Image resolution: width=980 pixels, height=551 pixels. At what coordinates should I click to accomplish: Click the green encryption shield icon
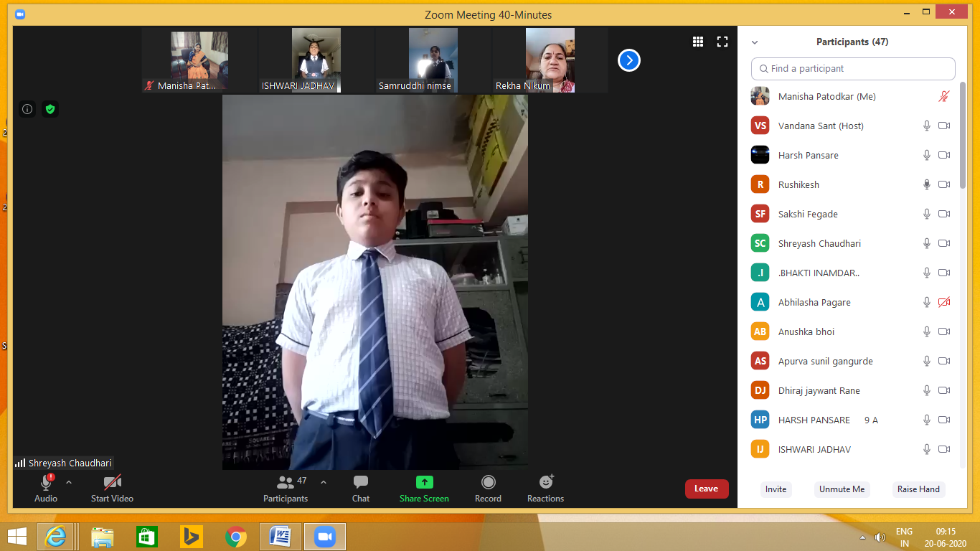[x=50, y=109]
